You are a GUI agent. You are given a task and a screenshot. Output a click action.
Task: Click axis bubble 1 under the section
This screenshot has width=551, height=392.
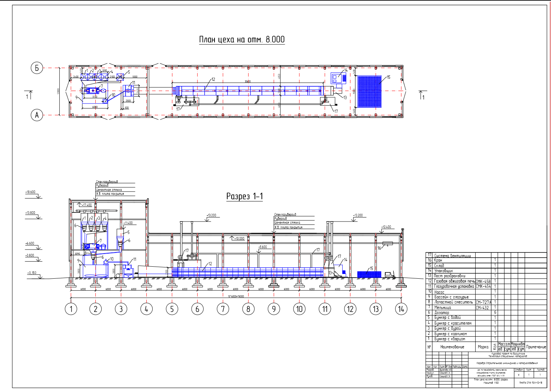pos(71,309)
